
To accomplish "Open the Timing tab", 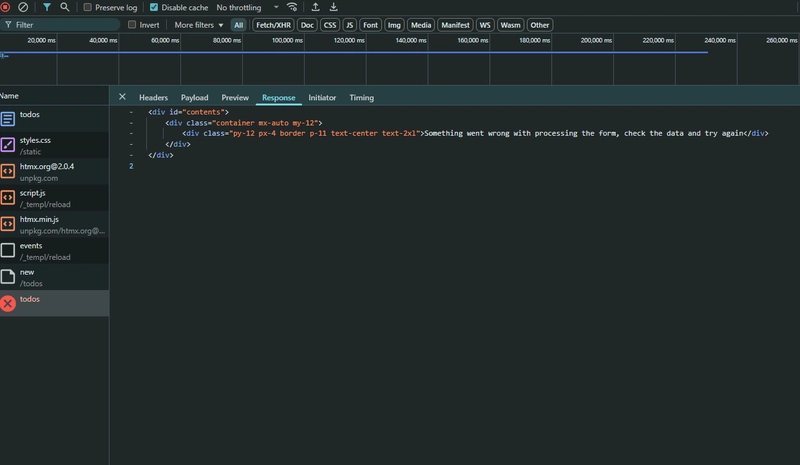I will pyautogui.click(x=361, y=97).
